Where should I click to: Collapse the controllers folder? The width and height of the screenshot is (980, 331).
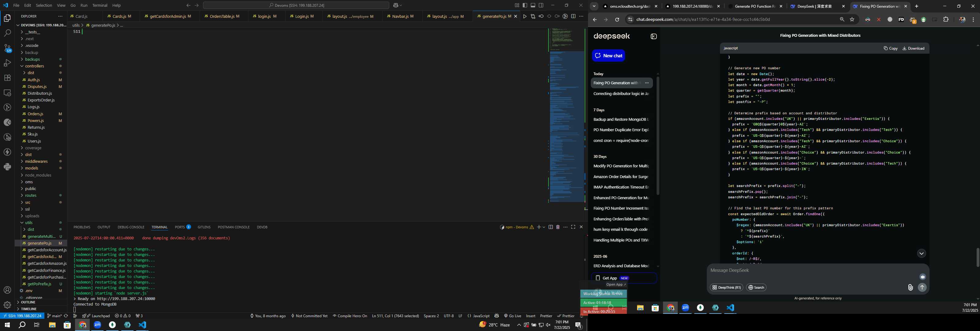(x=41, y=66)
